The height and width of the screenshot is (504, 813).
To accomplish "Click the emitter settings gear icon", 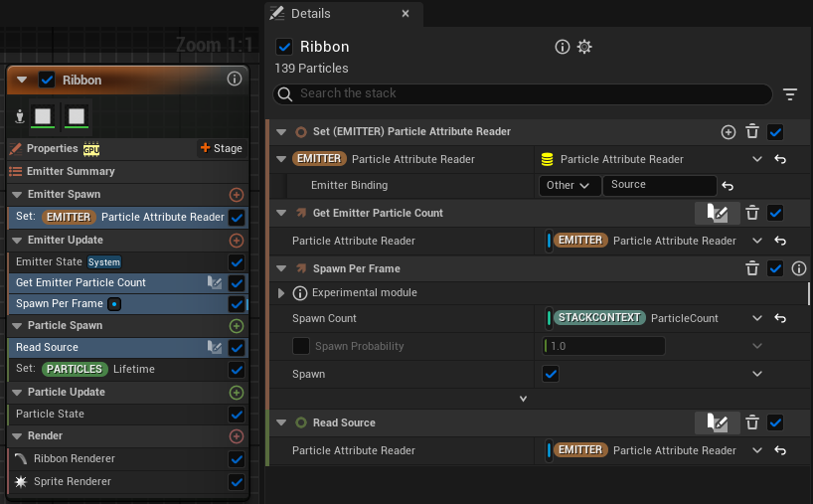I will point(584,47).
